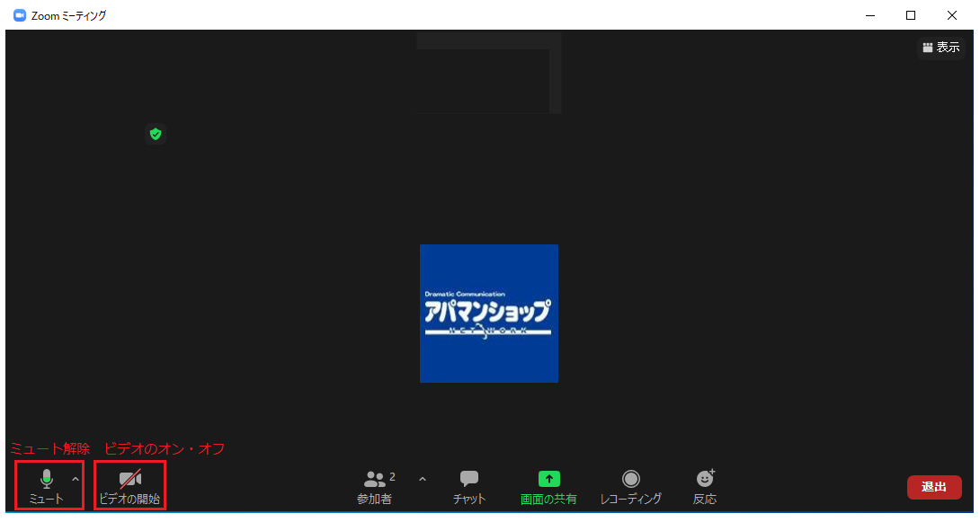Leave the meeting with 退出 button
The image size is (980, 522).
(934, 487)
